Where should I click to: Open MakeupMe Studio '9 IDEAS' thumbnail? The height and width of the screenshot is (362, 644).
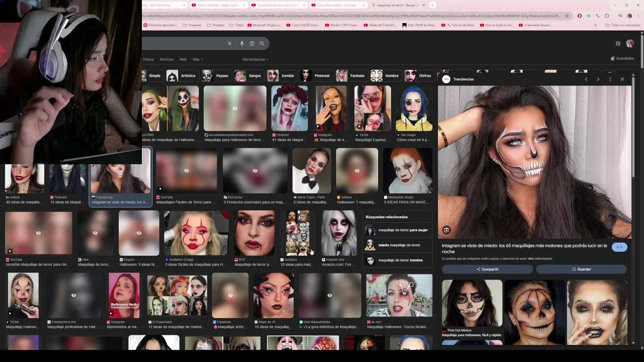click(407, 171)
